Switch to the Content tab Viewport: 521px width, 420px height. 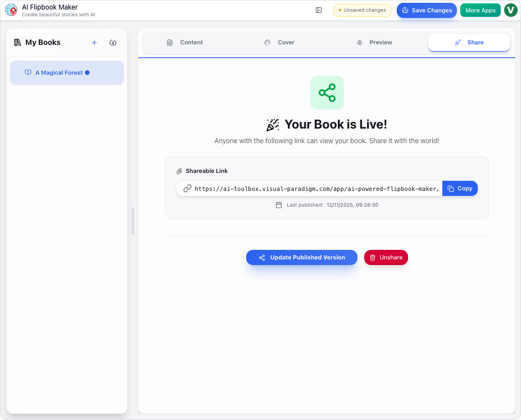(185, 42)
